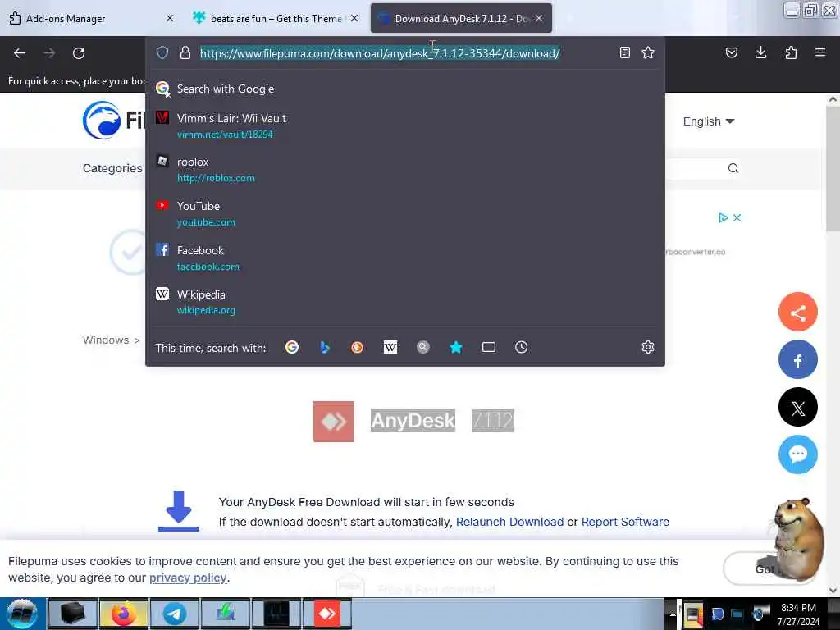Search this time with Wikipedia icon

(x=390, y=347)
